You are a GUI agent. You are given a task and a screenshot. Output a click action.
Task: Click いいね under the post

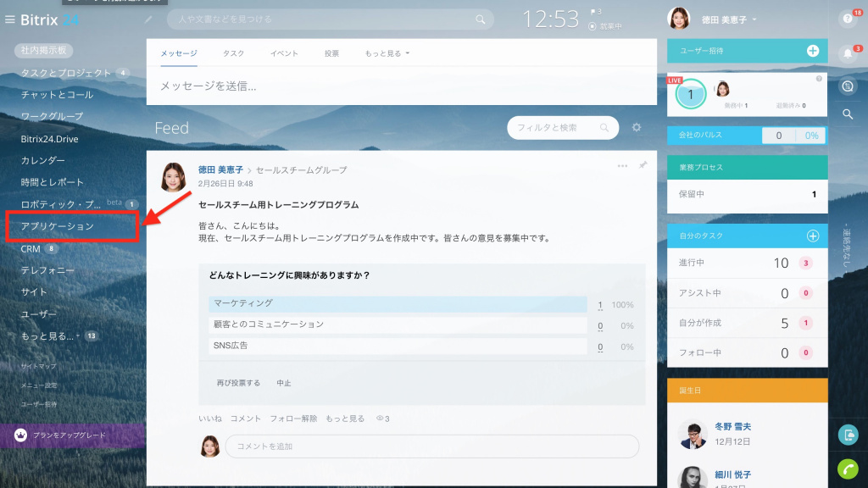click(x=210, y=419)
